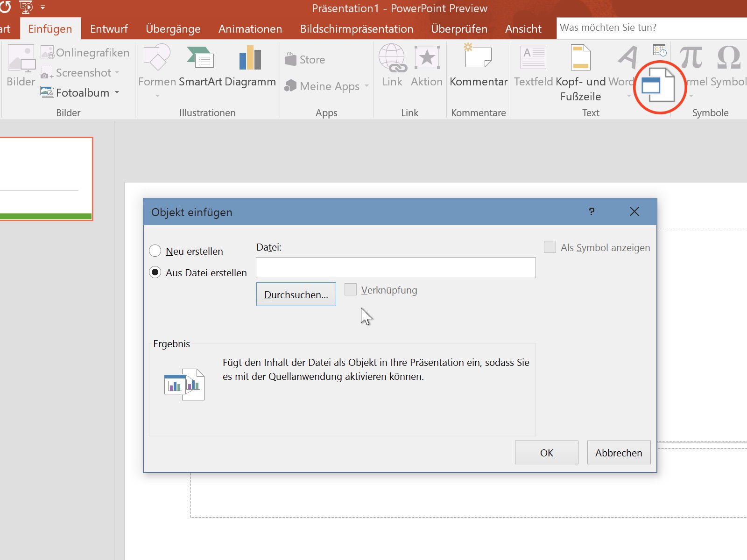Enable Als Symbol anzeigen checkbox
747x560 pixels.
coord(550,247)
